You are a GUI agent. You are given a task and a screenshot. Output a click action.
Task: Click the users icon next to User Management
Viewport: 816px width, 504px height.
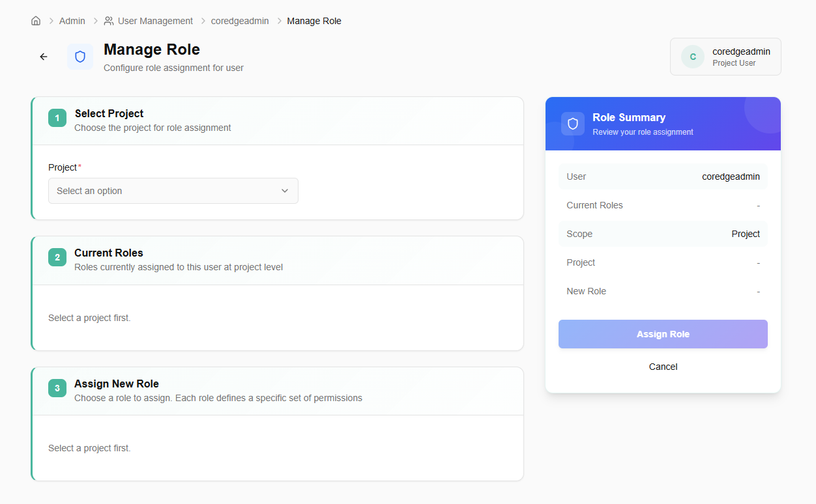point(109,21)
